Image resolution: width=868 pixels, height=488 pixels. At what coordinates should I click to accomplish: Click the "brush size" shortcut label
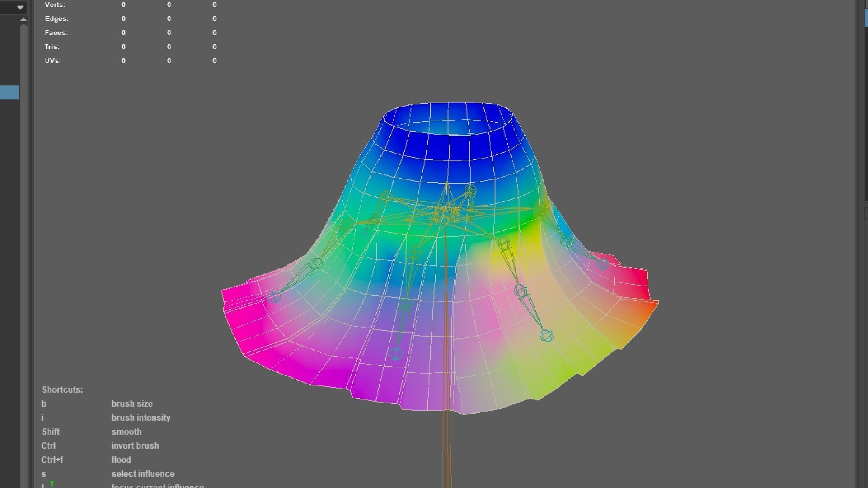132,404
